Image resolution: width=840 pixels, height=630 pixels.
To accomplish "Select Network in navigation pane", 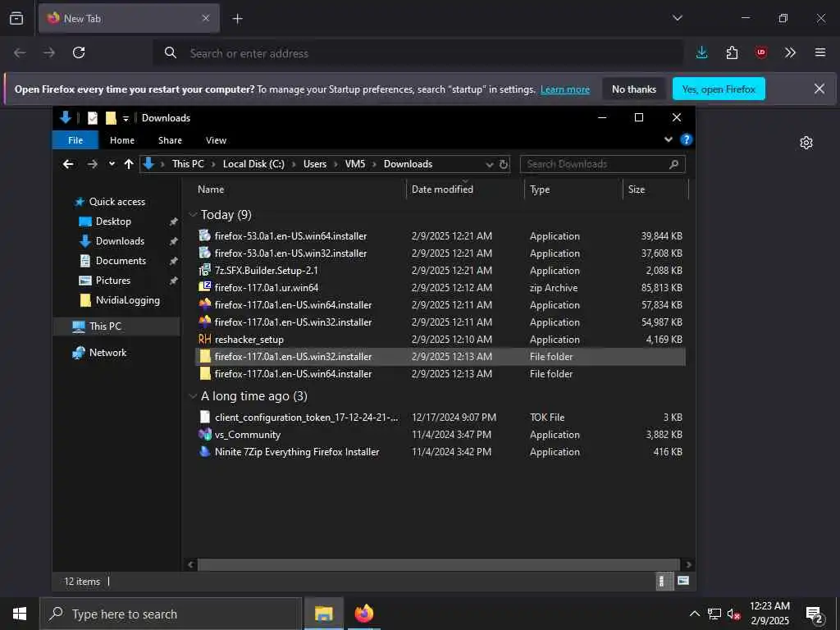I will [x=107, y=353].
